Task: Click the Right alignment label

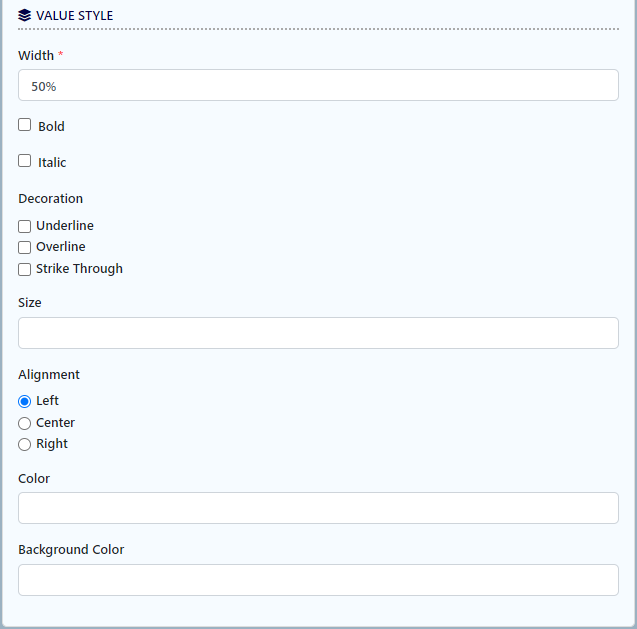Action: [52, 444]
